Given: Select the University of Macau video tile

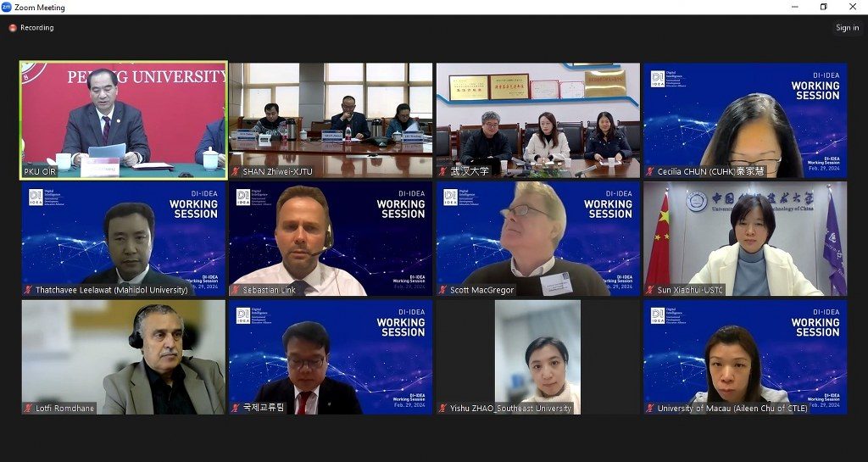Looking at the screenshot, I should pos(745,357).
